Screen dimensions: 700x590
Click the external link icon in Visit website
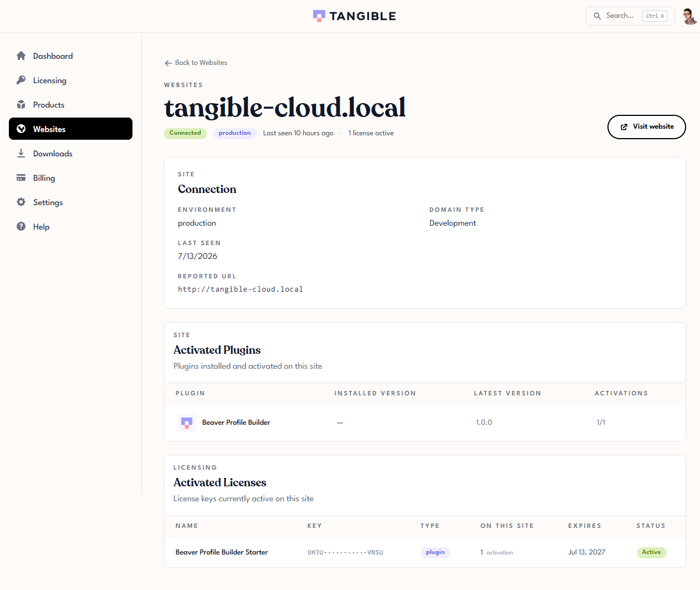(624, 127)
